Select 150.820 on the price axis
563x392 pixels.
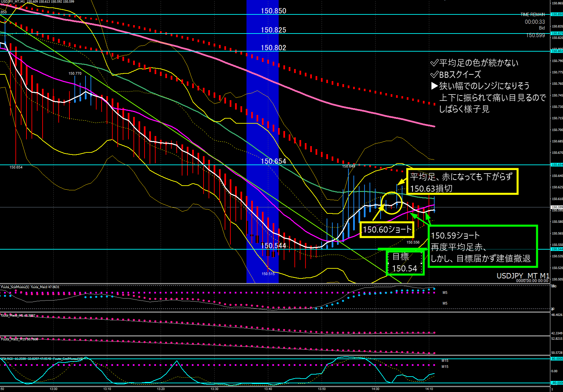tap(557, 38)
